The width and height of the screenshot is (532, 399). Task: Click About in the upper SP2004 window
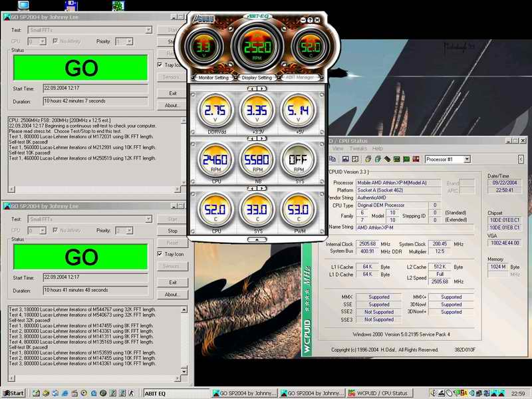click(172, 106)
